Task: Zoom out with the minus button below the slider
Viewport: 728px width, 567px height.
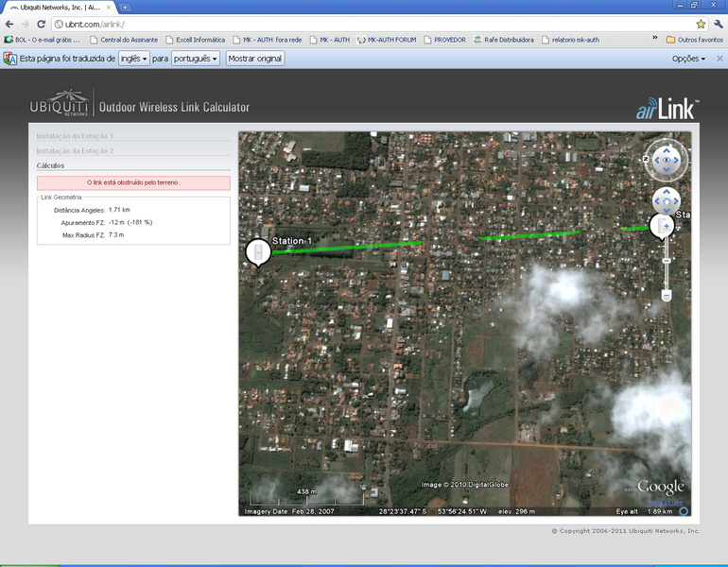Action: click(x=667, y=295)
